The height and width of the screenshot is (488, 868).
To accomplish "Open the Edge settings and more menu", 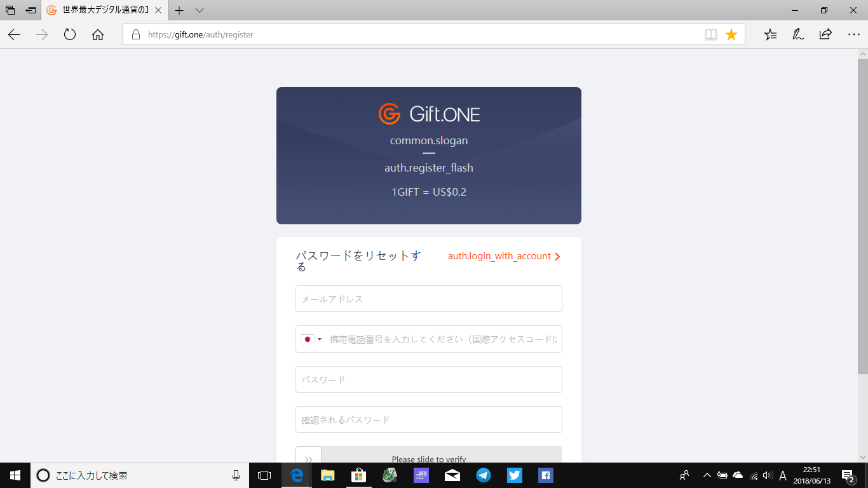I will pos(853,35).
